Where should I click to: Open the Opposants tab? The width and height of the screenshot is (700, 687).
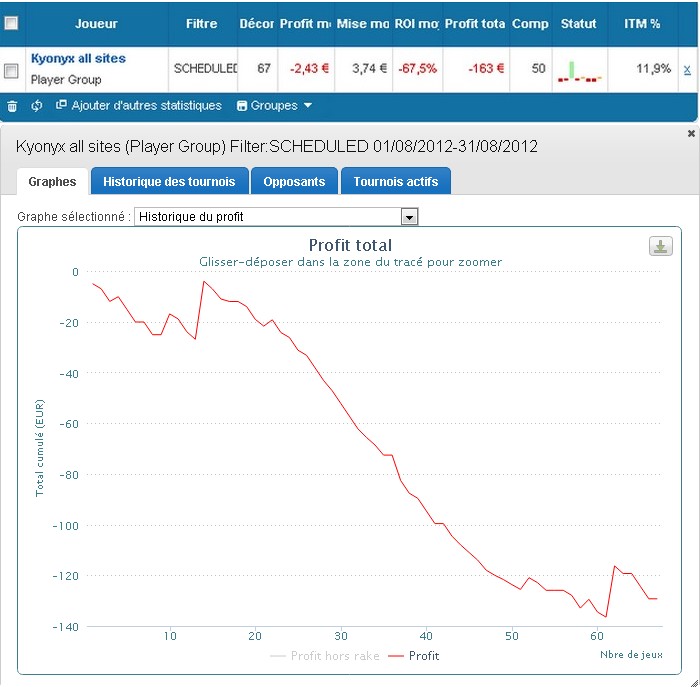[x=294, y=181]
